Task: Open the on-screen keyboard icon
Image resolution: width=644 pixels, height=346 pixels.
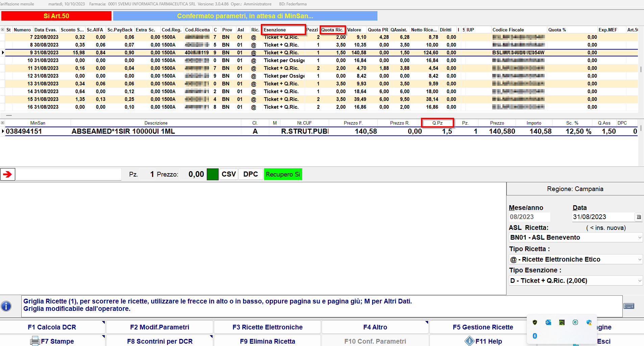Action: 628,306
